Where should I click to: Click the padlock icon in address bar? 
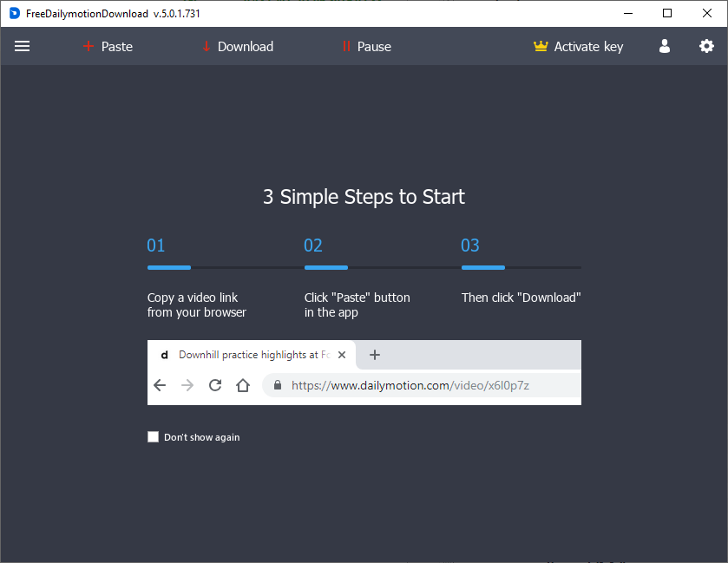278,385
